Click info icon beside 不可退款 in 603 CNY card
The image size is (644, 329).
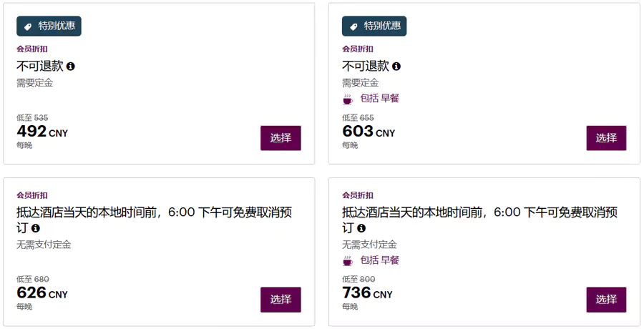[396, 67]
